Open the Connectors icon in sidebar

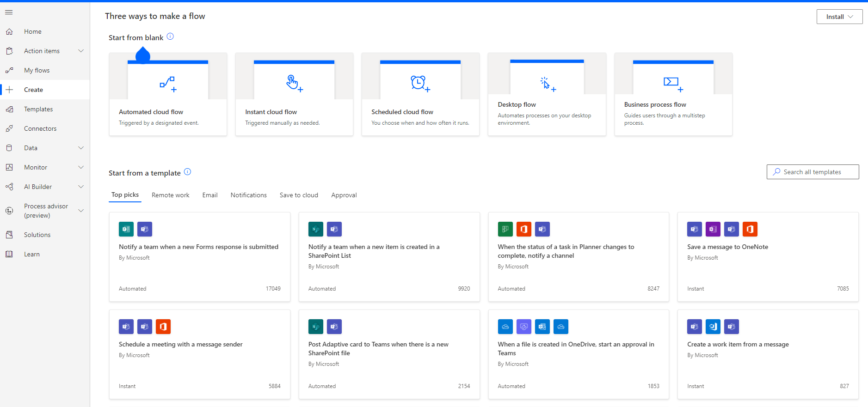(9, 129)
